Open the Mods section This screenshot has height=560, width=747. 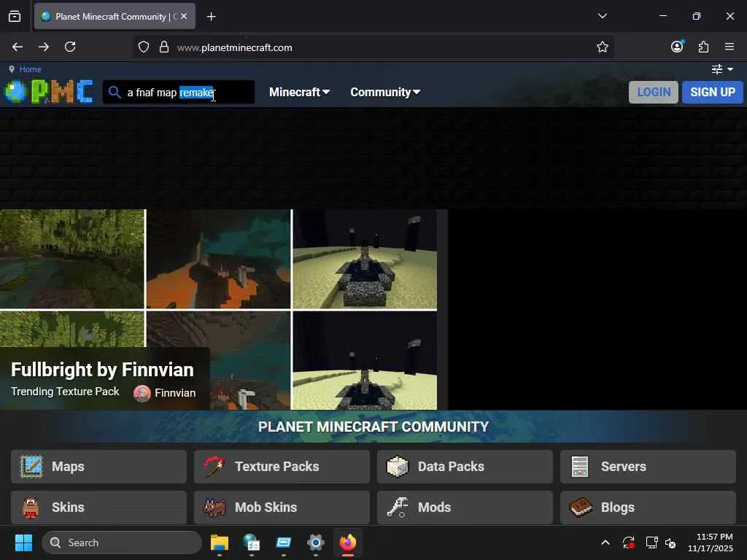click(x=465, y=507)
